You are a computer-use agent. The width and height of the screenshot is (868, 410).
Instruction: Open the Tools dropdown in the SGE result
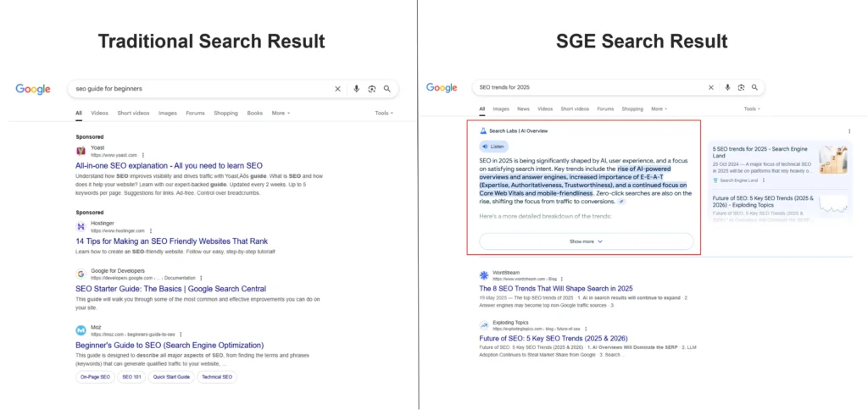click(752, 109)
